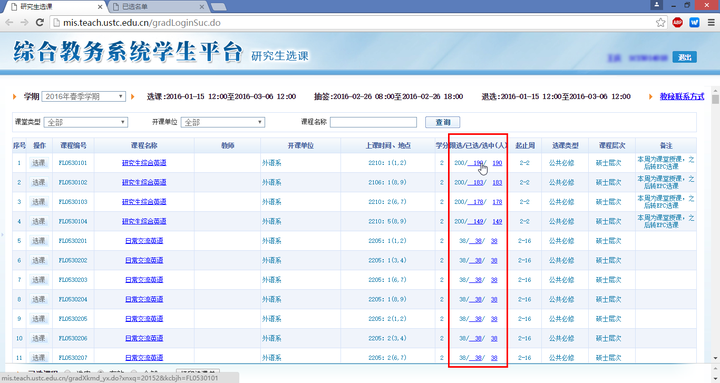Click 选课 for course FL0530102
The width and height of the screenshot is (720, 383).
39,182
